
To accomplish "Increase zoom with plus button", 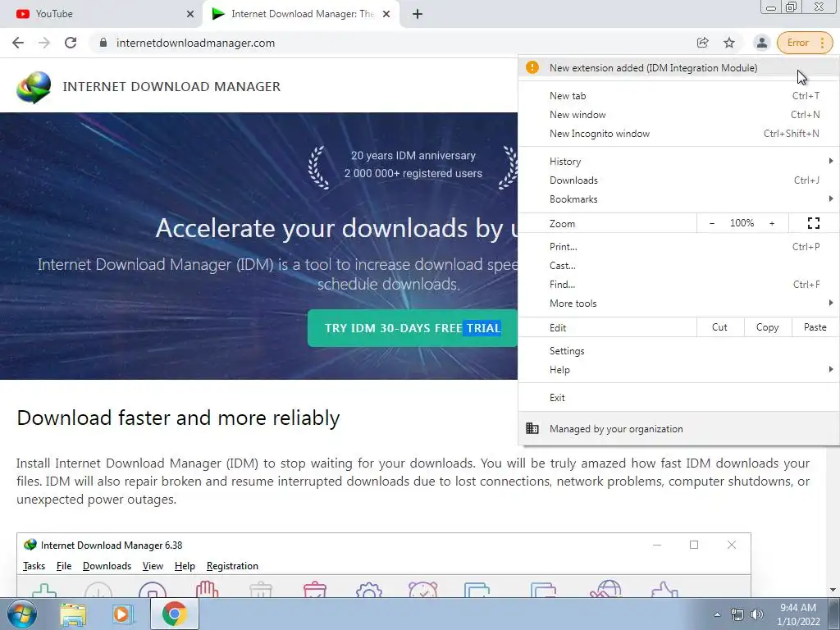I will pyautogui.click(x=772, y=223).
